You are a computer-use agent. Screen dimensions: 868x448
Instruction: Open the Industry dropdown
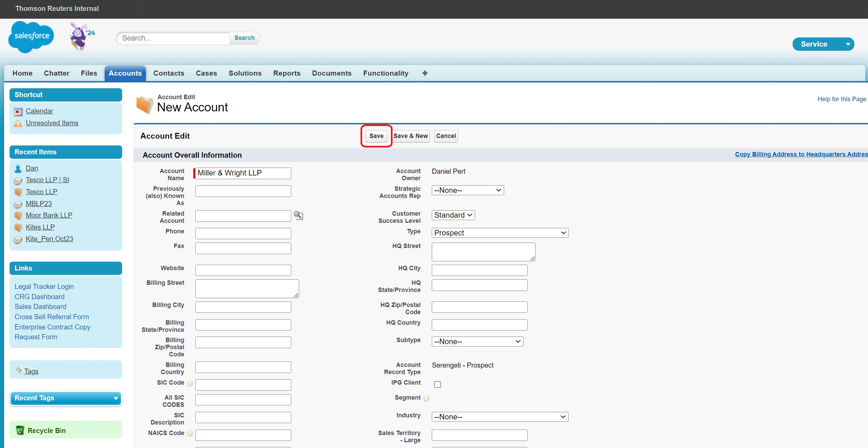[500, 417]
